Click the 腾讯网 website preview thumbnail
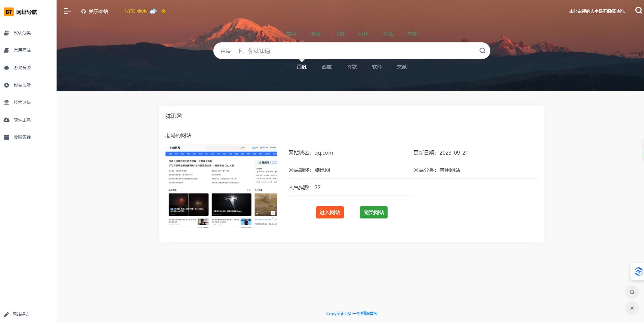The width and height of the screenshot is (644, 323). (222, 185)
